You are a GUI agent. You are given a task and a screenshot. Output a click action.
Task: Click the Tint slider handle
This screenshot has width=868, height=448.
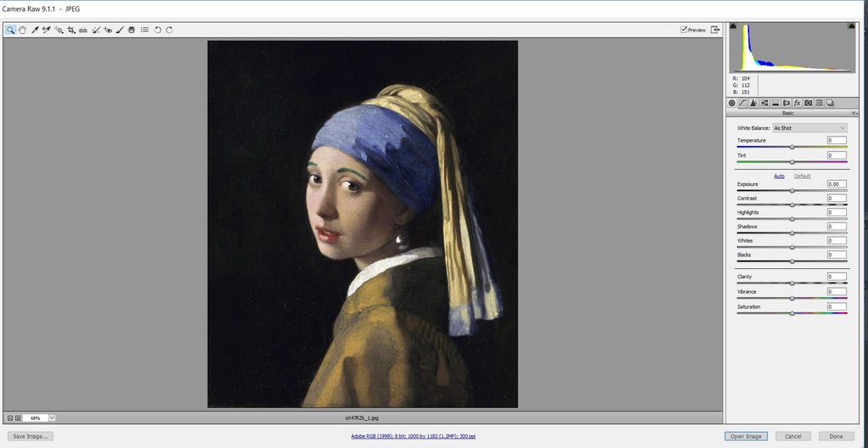[793, 162]
